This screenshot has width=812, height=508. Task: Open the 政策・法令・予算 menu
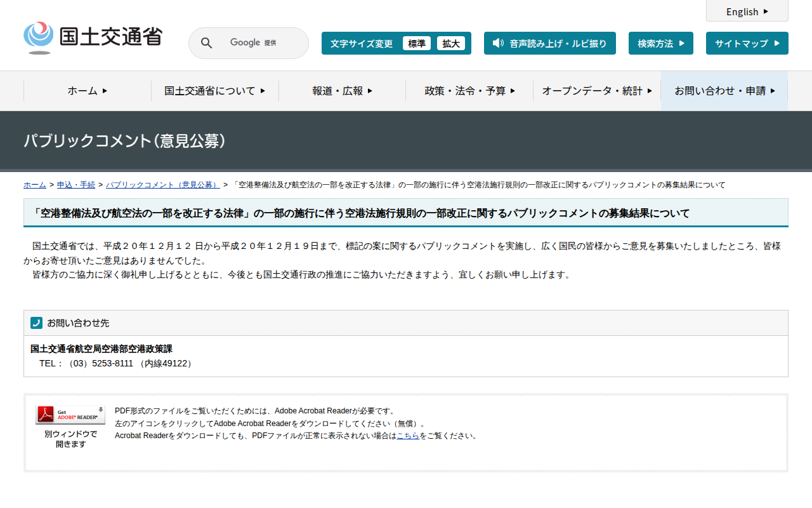(469, 91)
